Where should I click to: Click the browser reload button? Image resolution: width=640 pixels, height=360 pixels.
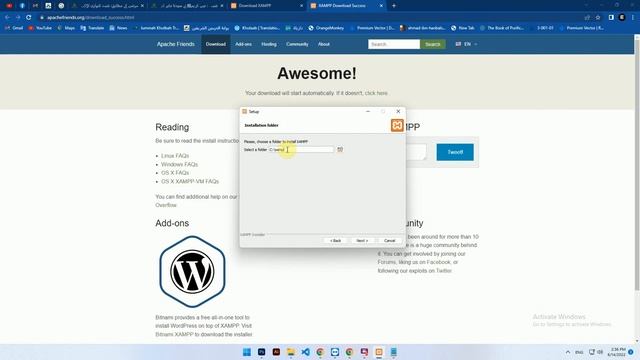(x=29, y=18)
